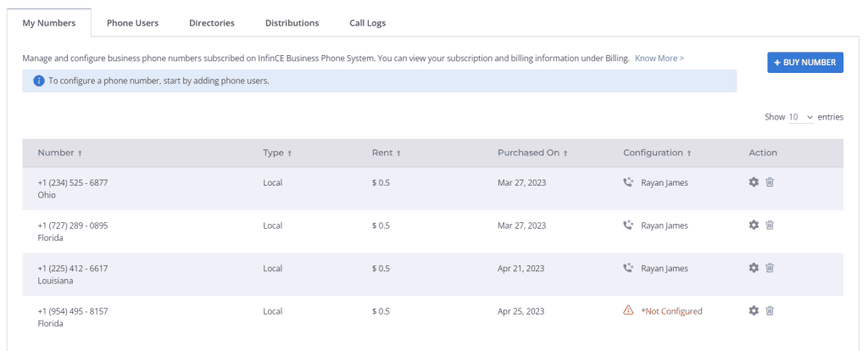Screen dimensions: 868x351
Task: Select the Directories tab
Action: coord(211,23)
